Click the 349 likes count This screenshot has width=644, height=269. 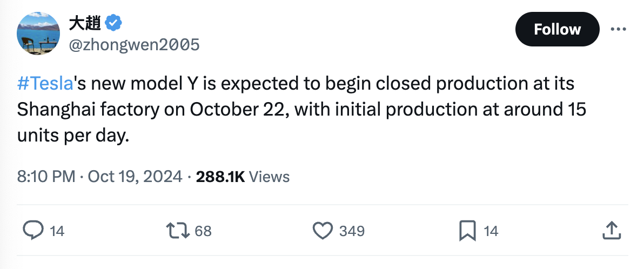click(x=352, y=232)
